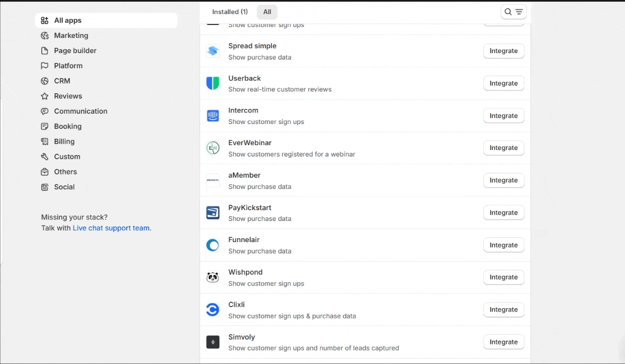Click the Page builder document icon
625x364 pixels.
click(x=44, y=50)
